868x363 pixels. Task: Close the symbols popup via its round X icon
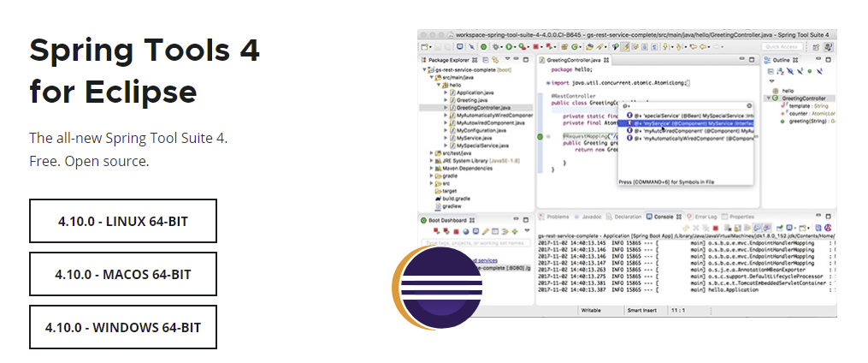[x=749, y=105]
